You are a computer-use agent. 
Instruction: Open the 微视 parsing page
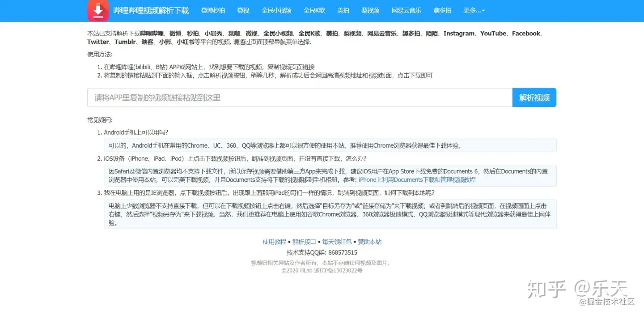243,10
